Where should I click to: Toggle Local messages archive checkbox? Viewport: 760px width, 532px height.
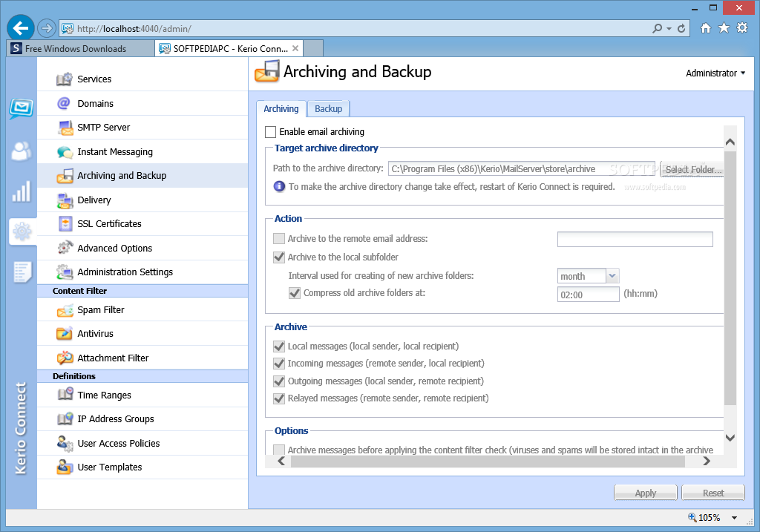(x=279, y=346)
